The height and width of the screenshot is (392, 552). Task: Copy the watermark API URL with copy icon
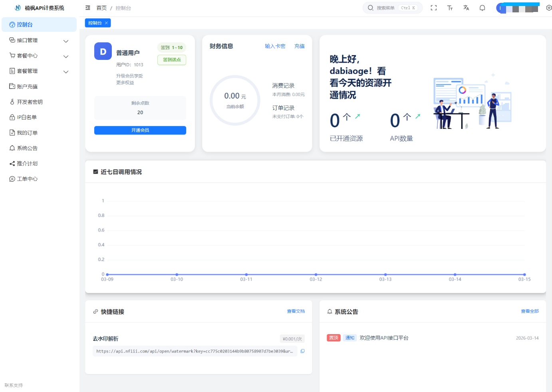pos(302,351)
